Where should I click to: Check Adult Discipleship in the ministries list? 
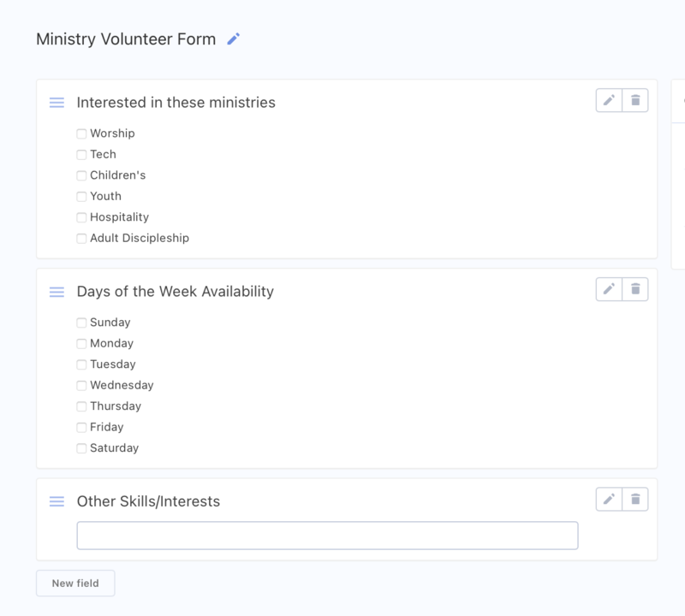click(81, 238)
